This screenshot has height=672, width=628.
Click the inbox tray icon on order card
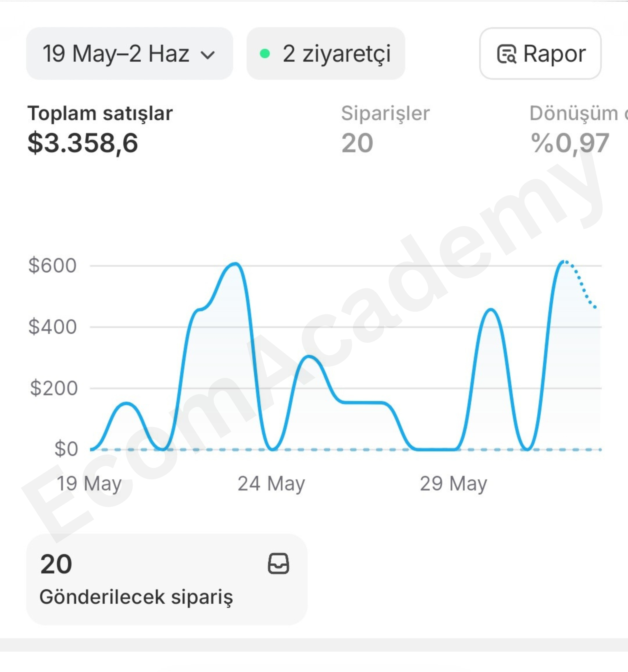pos(278,564)
